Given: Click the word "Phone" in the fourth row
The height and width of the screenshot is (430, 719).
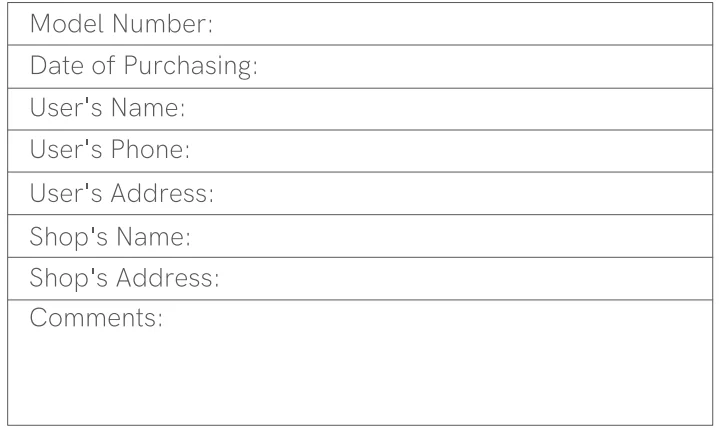Looking at the screenshot, I should [152, 150].
